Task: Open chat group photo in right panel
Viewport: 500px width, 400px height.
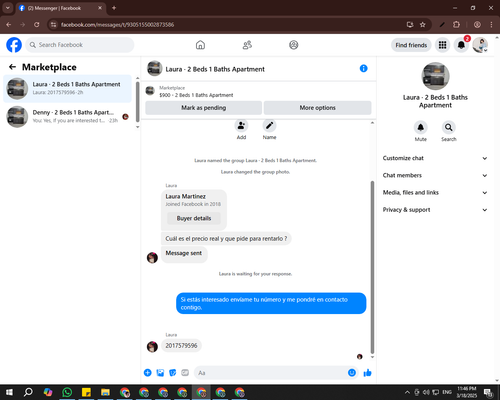Action: coord(435,76)
